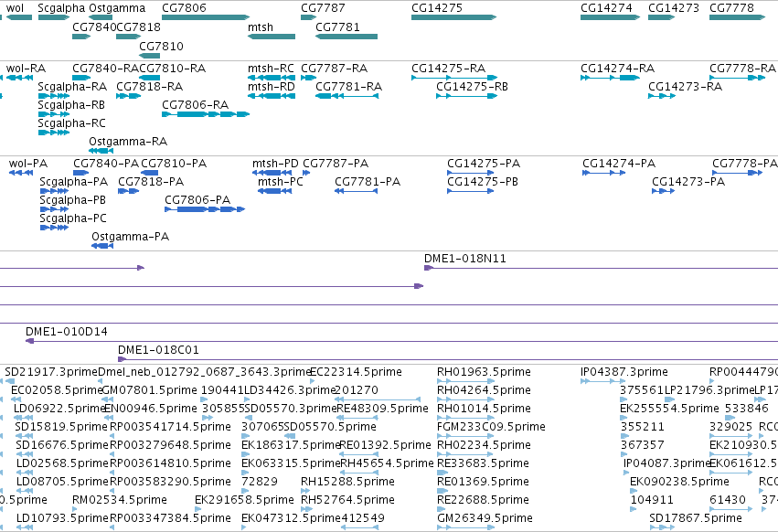
Task: Select protein mtsh-PC
Action: click(x=281, y=182)
